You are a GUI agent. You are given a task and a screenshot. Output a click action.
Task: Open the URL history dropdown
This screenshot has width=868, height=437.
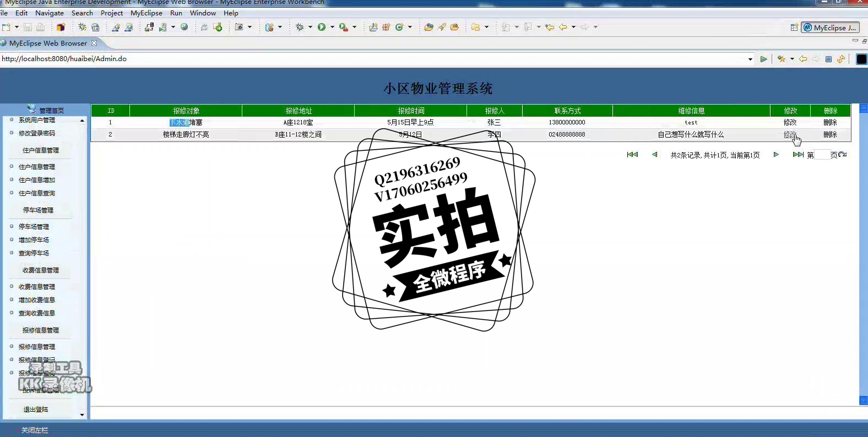tap(751, 59)
